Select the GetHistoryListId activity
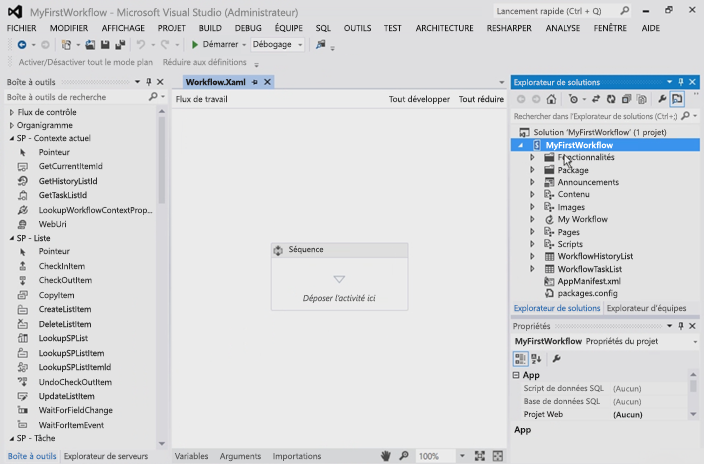The height and width of the screenshot is (464, 704). [68, 181]
